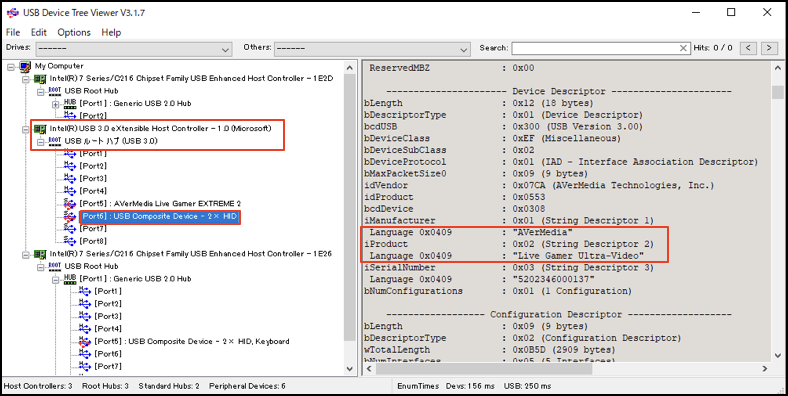Click ROOT icon of USB 3.0 root hub

pos(55,141)
